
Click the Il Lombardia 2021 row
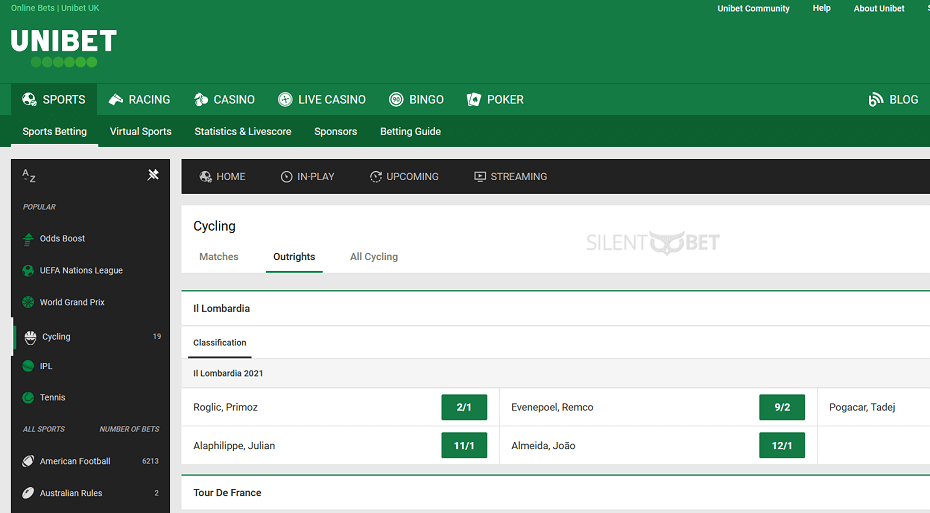click(555, 373)
